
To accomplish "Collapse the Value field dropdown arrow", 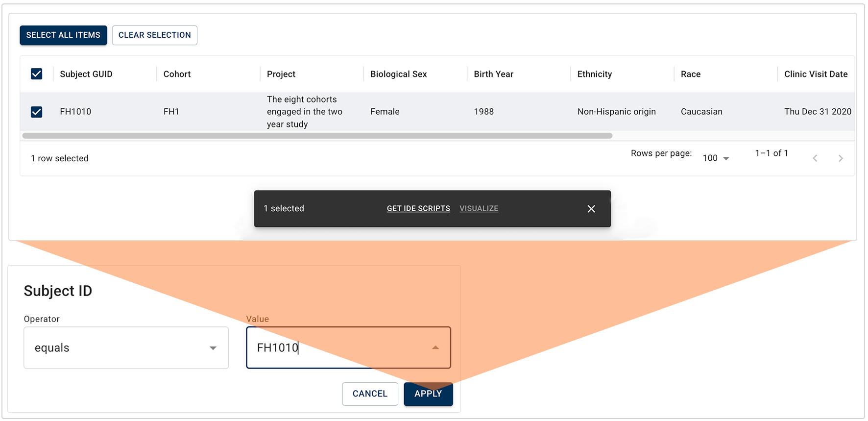I will (x=435, y=347).
